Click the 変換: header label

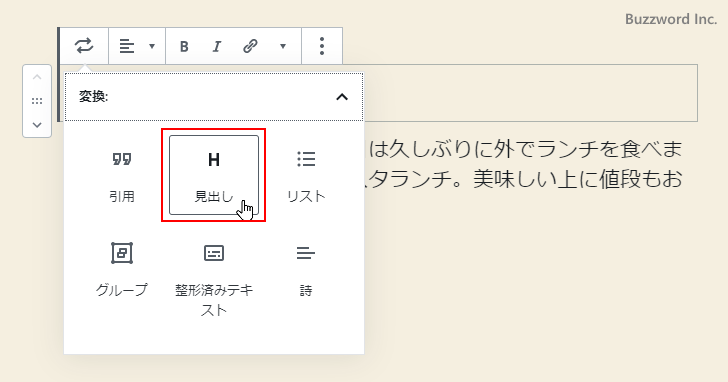(93, 97)
